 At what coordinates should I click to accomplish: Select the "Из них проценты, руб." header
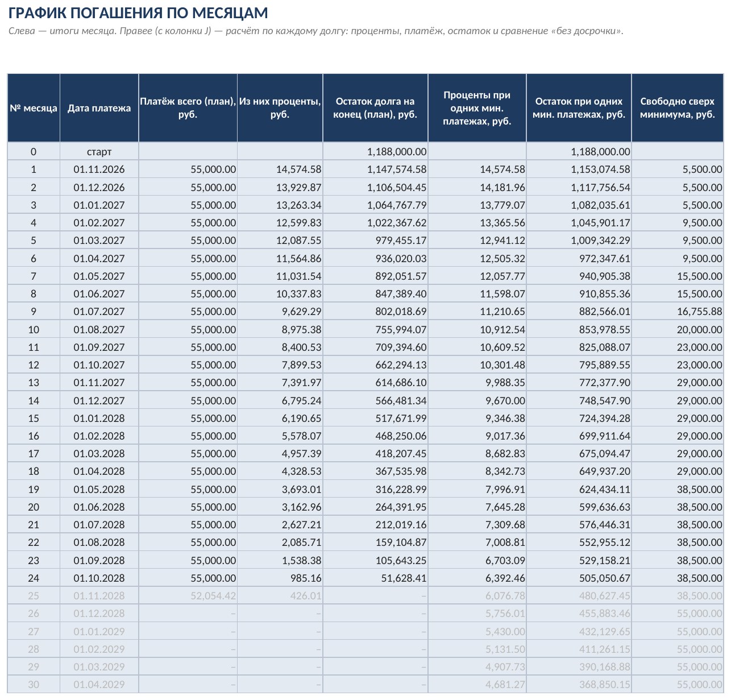point(280,108)
